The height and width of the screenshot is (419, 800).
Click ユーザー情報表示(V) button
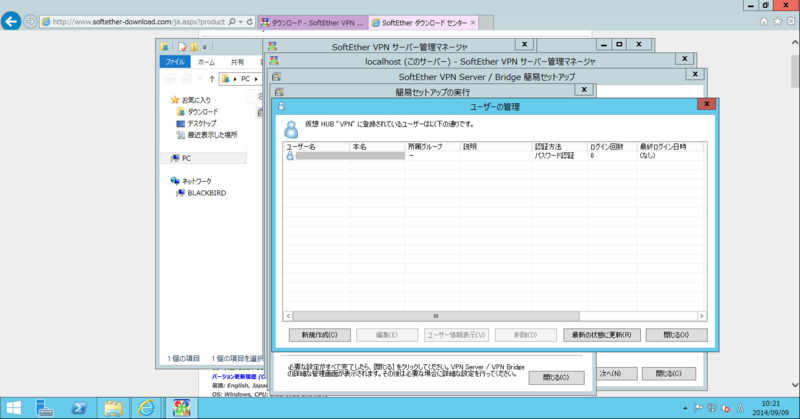click(456, 335)
